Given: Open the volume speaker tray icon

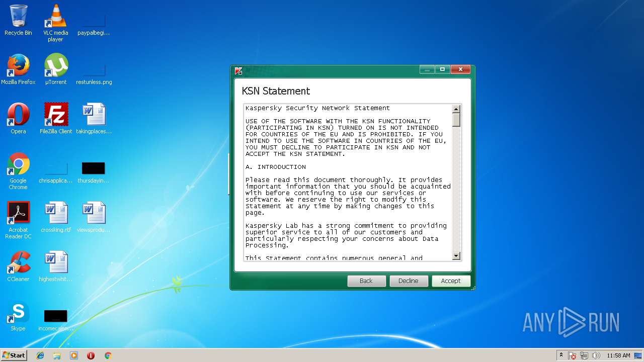Looking at the screenshot, I should [596, 355].
